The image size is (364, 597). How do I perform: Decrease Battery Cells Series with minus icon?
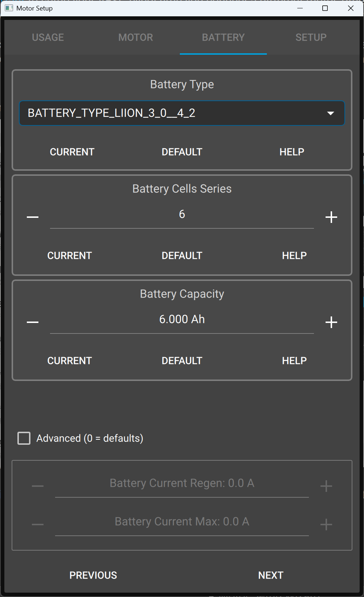(x=33, y=217)
